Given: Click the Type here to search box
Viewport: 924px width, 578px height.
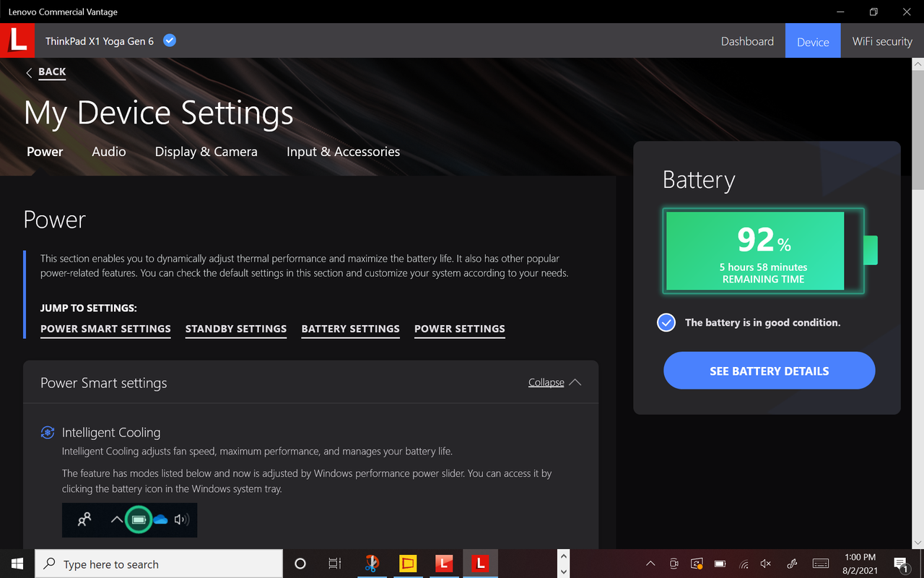Looking at the screenshot, I should tap(159, 564).
